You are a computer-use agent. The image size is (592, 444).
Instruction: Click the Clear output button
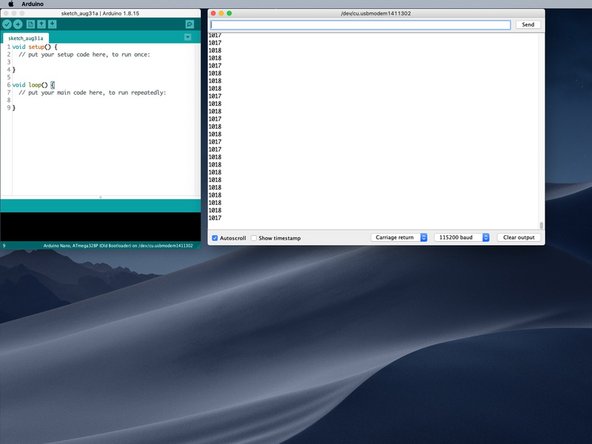tap(519, 237)
